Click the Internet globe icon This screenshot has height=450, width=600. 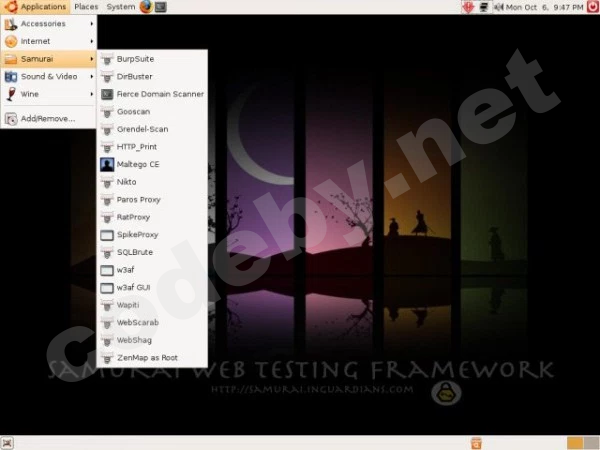click(x=11, y=41)
